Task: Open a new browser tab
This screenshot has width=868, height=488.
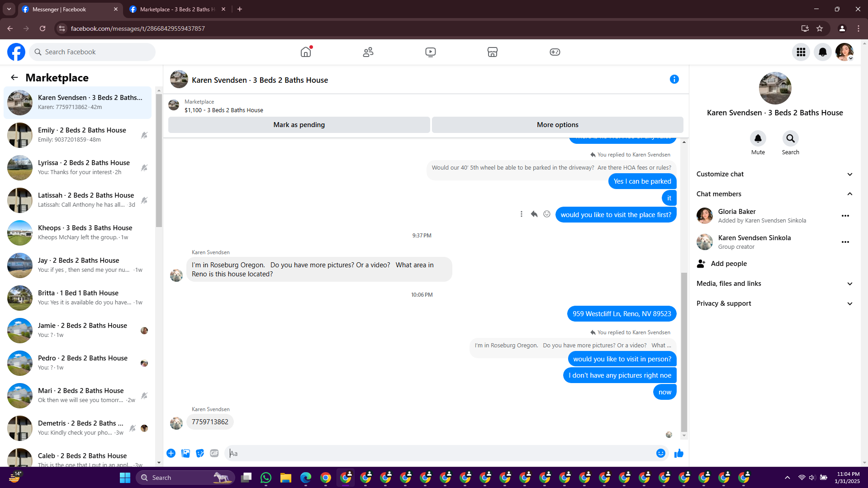Action: 240,9
